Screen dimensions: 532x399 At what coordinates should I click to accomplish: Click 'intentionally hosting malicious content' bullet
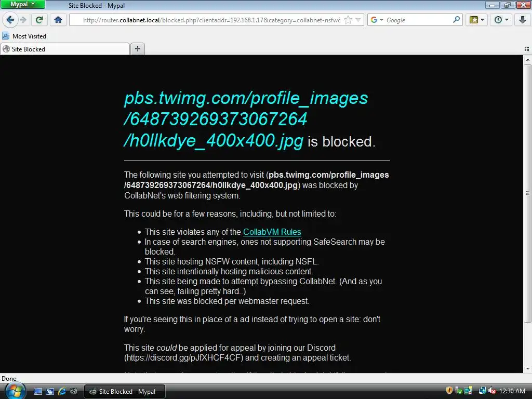[229, 271]
